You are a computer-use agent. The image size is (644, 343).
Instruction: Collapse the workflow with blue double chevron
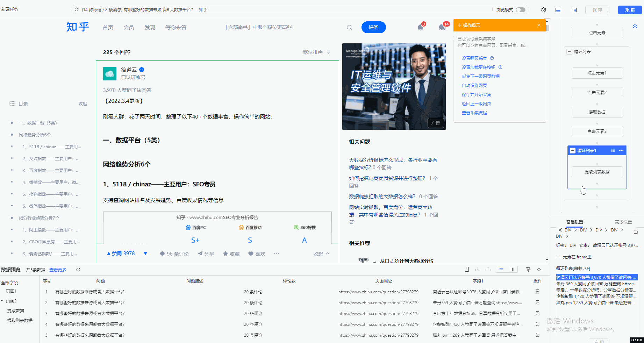[x=635, y=26]
